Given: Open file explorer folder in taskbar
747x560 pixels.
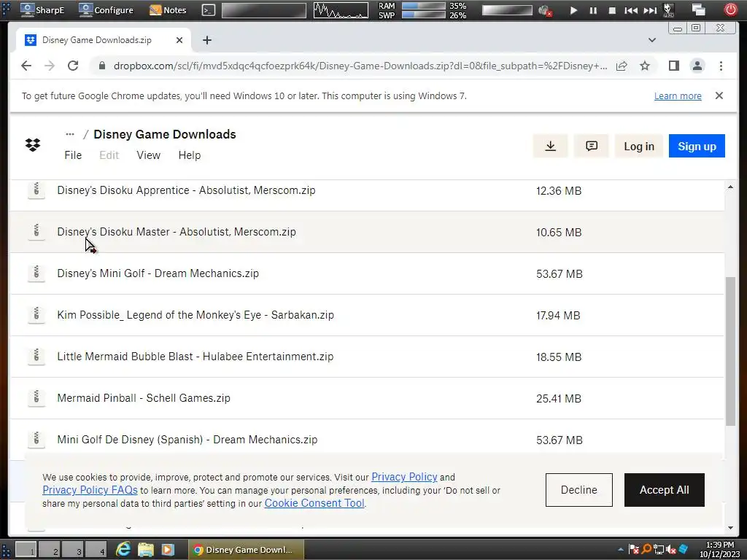Looking at the screenshot, I should 146,550.
